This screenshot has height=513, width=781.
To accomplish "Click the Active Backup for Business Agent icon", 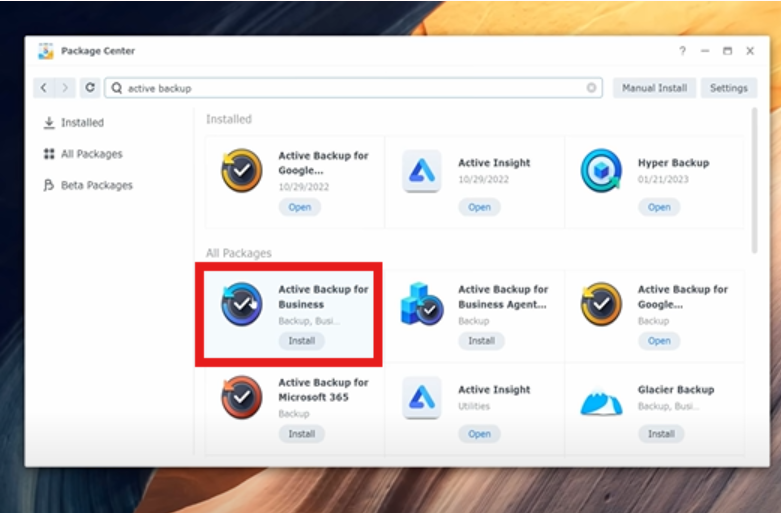I will point(422,304).
